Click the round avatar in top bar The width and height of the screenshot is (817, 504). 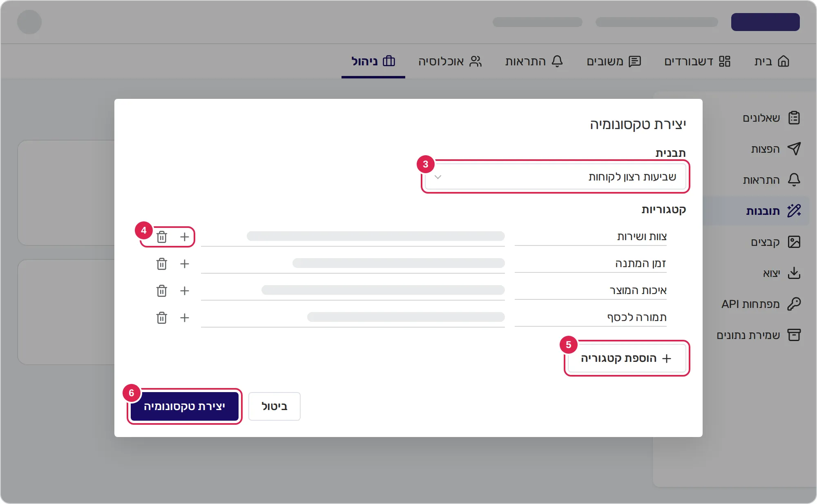(29, 22)
